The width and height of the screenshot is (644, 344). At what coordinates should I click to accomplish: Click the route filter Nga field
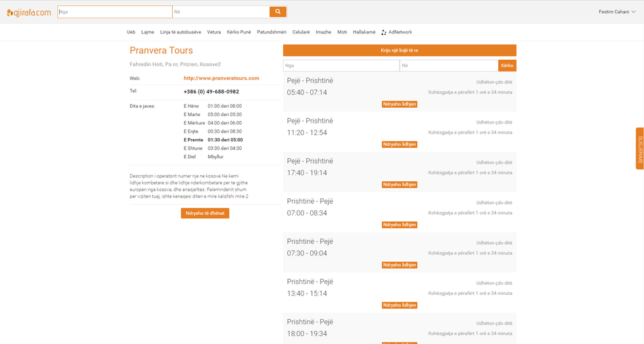click(341, 66)
